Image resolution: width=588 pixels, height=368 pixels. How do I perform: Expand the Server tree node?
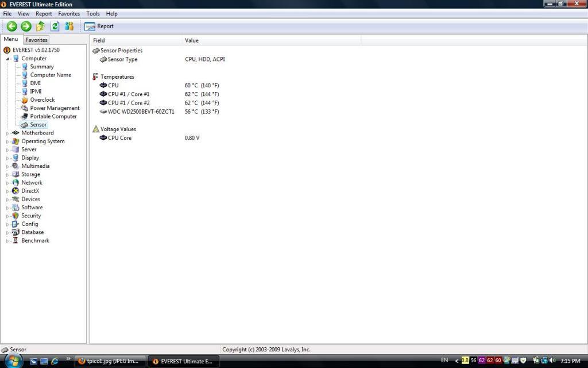(x=7, y=150)
